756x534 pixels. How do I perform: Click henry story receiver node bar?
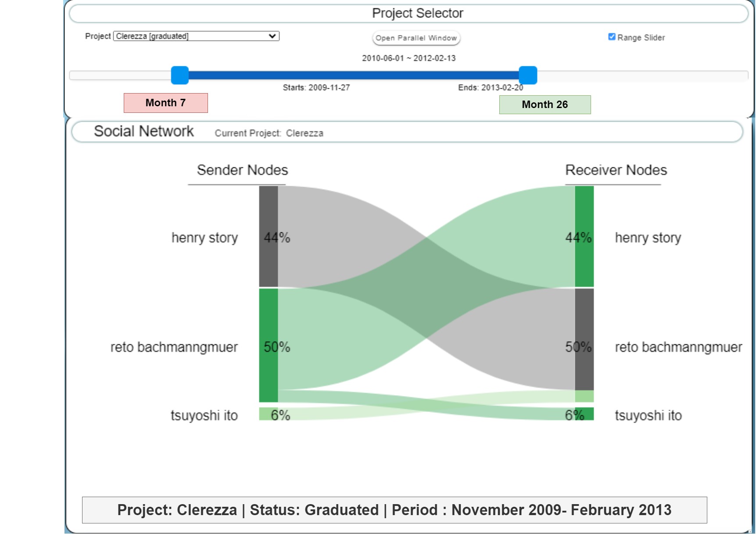(x=584, y=236)
